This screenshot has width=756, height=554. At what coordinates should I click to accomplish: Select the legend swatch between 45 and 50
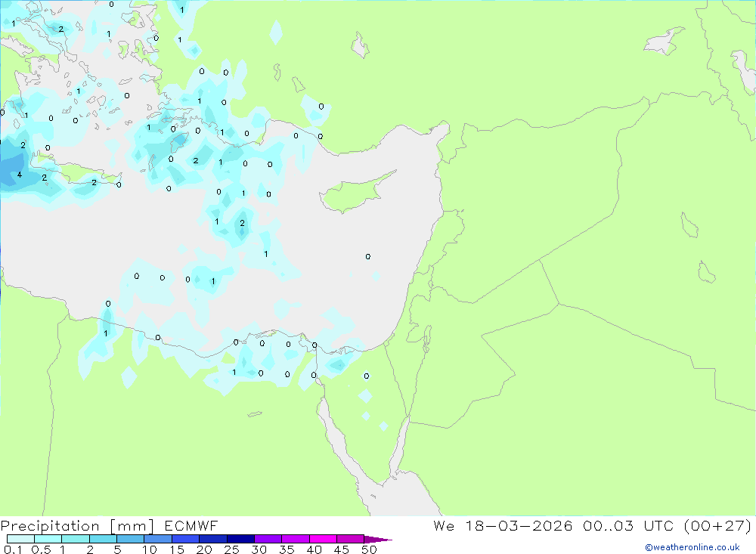(x=350, y=539)
